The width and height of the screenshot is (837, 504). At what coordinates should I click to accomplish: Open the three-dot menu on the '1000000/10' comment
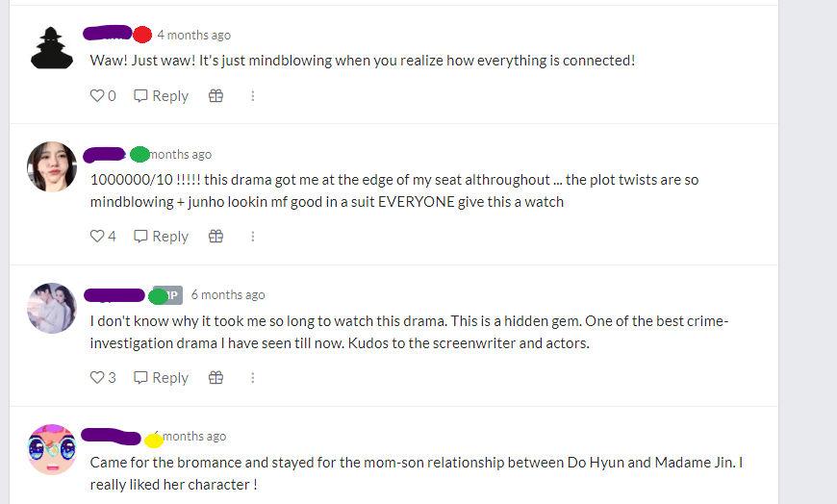[252, 236]
